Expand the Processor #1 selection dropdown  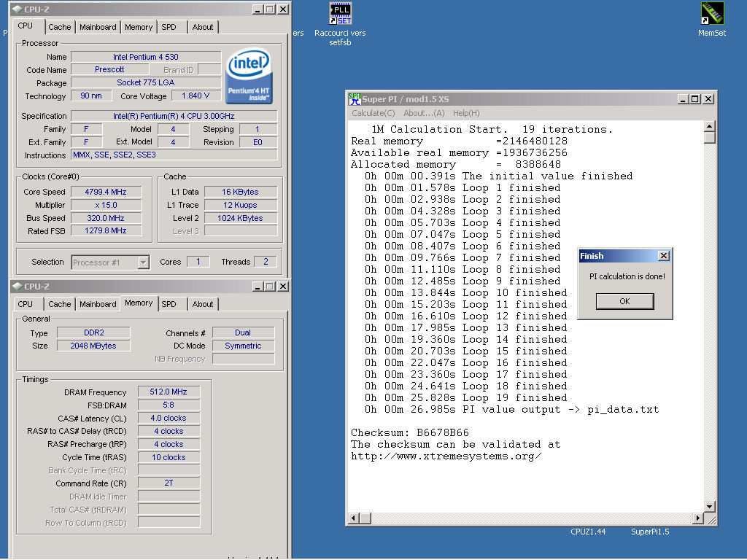tap(144, 262)
